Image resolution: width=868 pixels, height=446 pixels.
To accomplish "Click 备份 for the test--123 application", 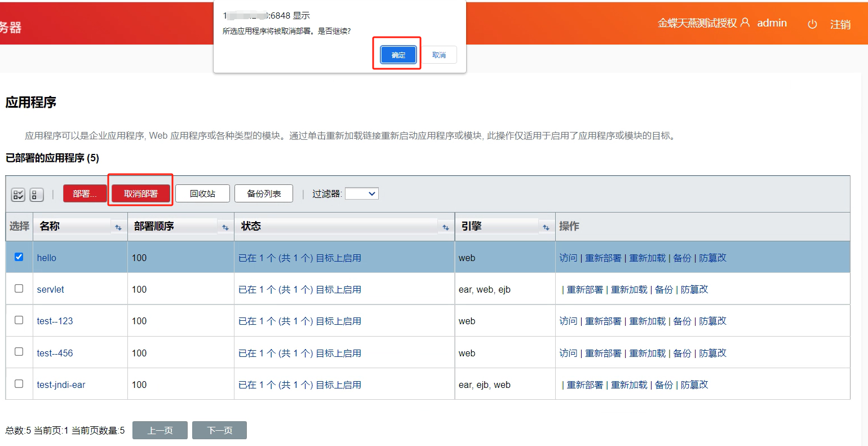I will point(683,321).
